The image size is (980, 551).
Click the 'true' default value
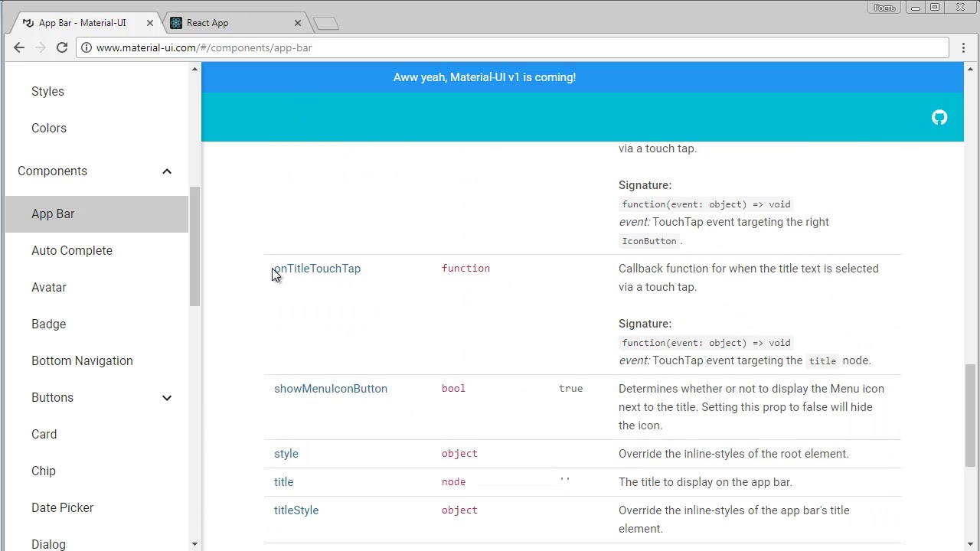coord(570,389)
